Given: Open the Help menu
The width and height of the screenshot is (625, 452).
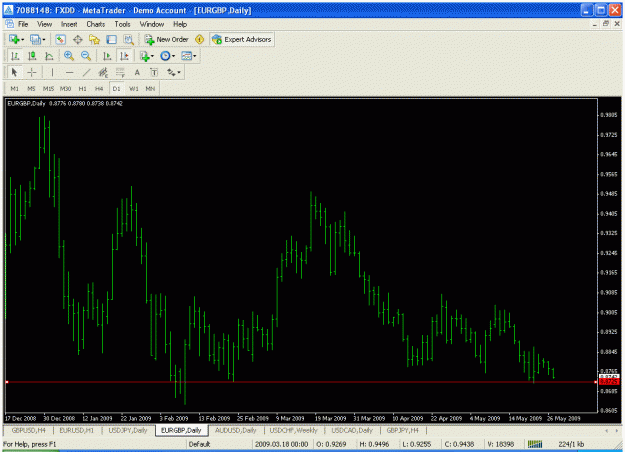Looking at the screenshot, I should (x=180, y=24).
